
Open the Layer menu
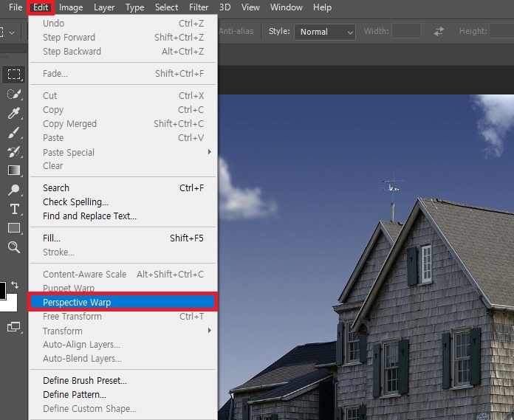tap(104, 7)
